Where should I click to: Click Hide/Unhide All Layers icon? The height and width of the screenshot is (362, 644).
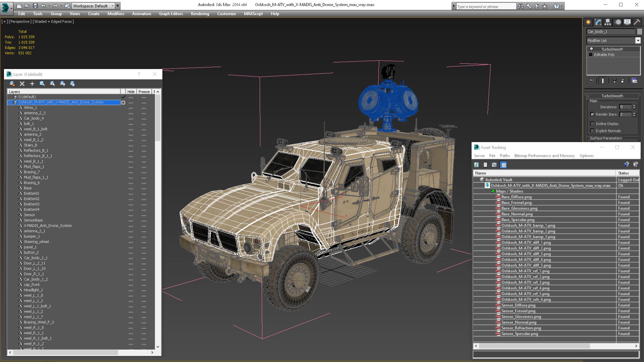tap(63, 84)
